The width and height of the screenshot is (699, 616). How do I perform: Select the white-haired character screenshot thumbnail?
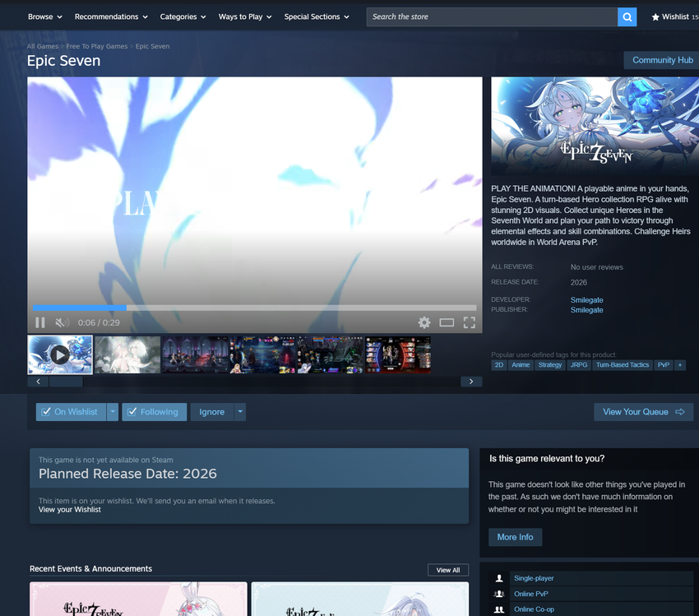[x=127, y=354]
